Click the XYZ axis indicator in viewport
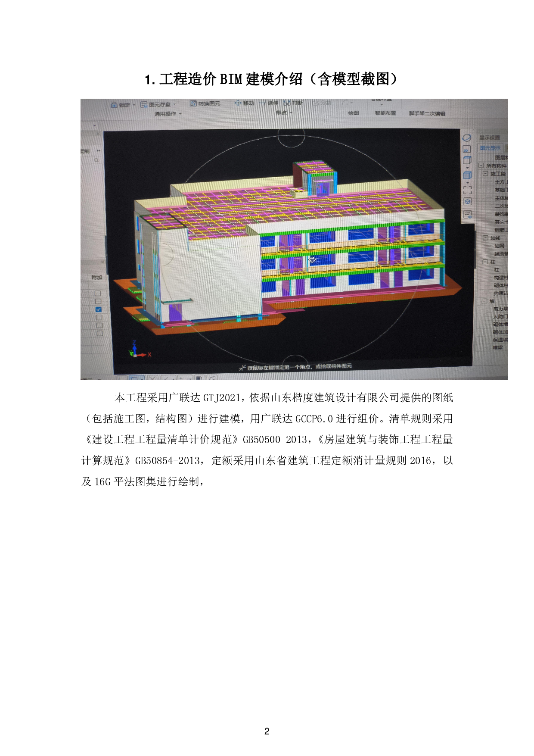The width and height of the screenshot is (534, 756). 136,351
